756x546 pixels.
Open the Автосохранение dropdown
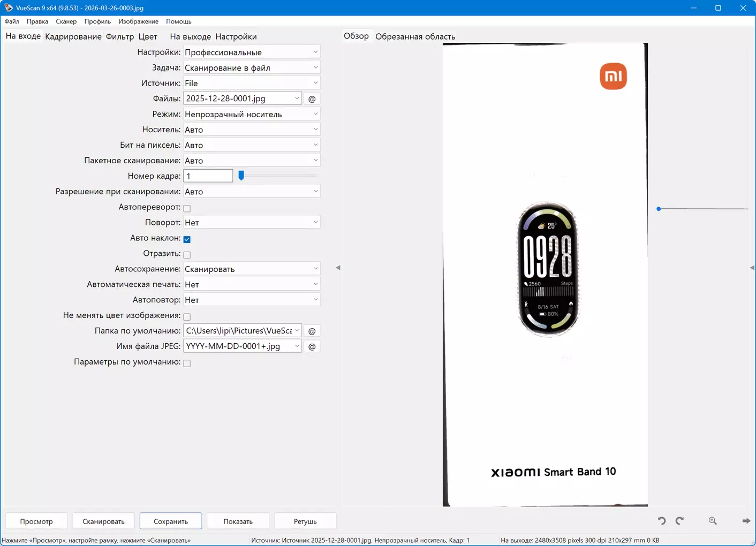point(252,269)
